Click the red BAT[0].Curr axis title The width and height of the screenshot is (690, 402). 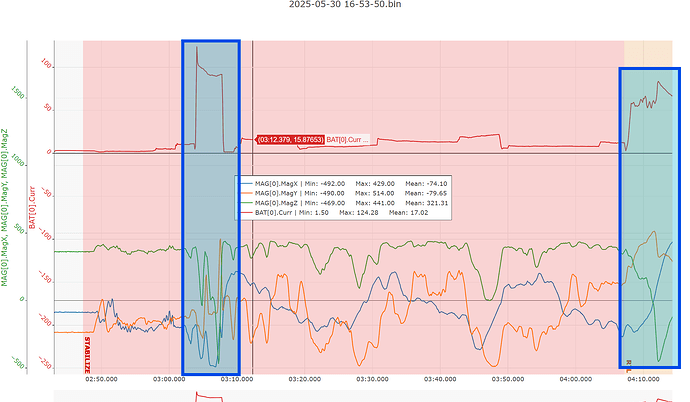pos(32,207)
